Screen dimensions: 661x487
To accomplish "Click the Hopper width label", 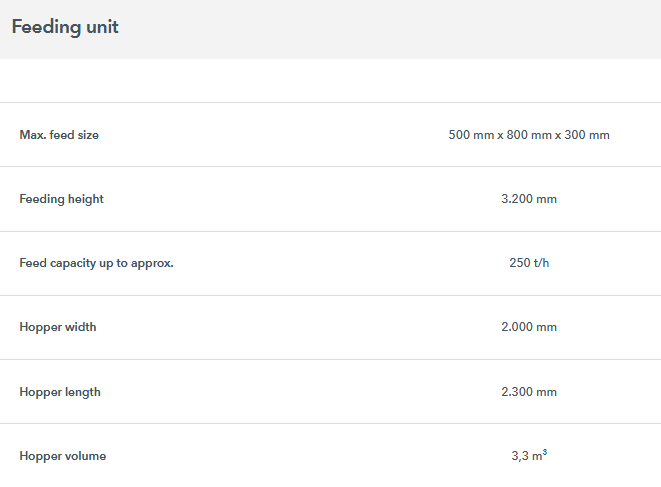I will (x=58, y=327).
